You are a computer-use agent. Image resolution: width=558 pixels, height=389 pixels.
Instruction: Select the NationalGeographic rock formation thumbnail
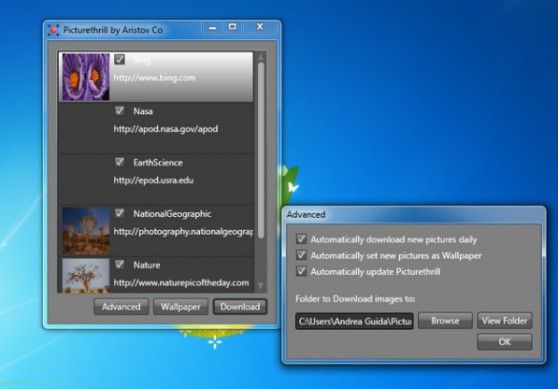point(86,231)
